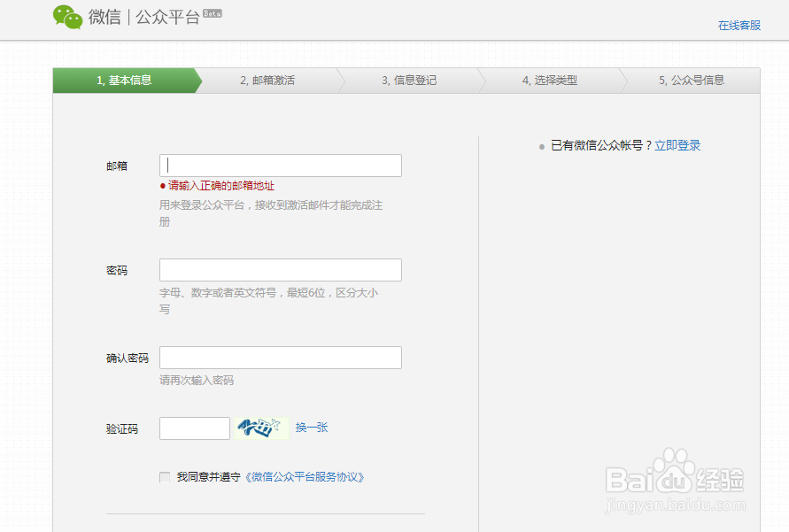Select step tab 5, 公众号信息
Viewport: 789px width, 532px height.
(x=692, y=81)
